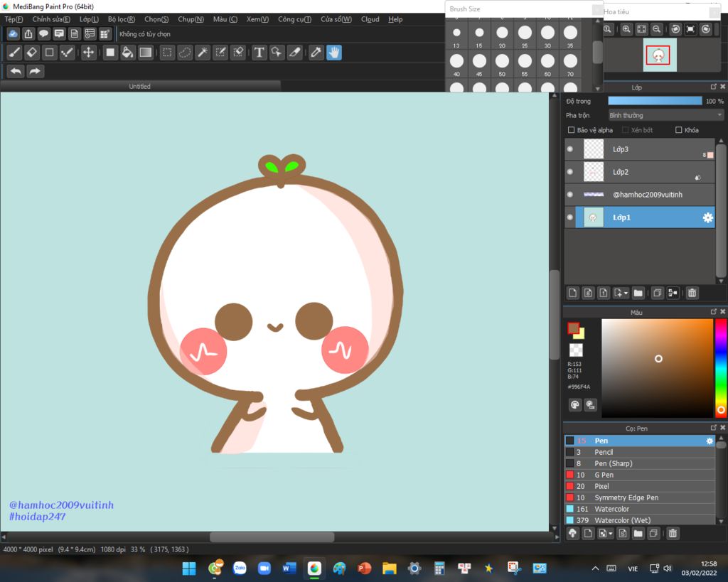Viewport: 728px width, 582px height.
Task: Undo the last action with the left arrow
Action: pyautogui.click(x=16, y=72)
